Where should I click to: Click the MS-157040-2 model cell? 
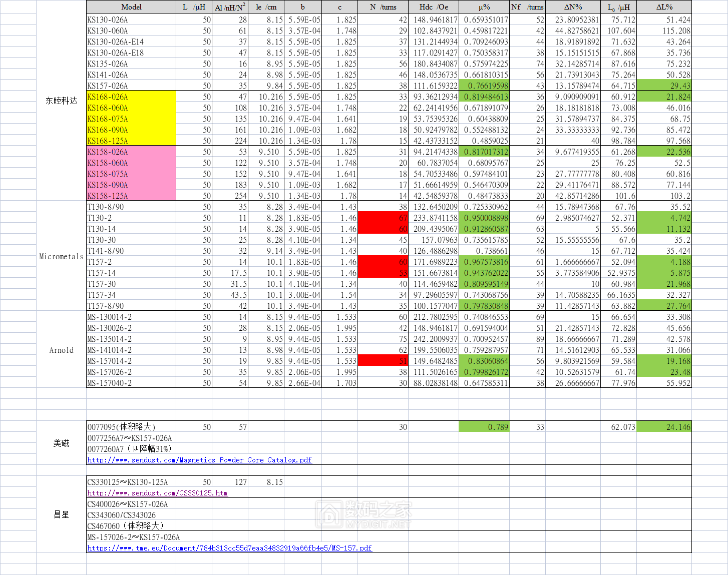pyautogui.click(x=131, y=383)
